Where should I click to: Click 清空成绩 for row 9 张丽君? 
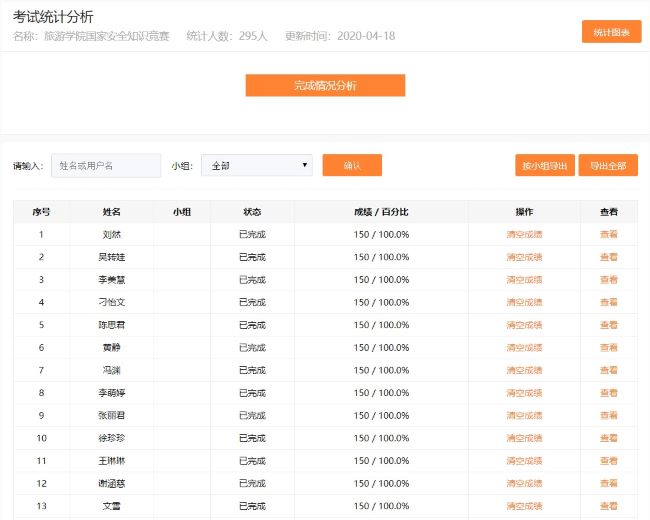pos(524,416)
